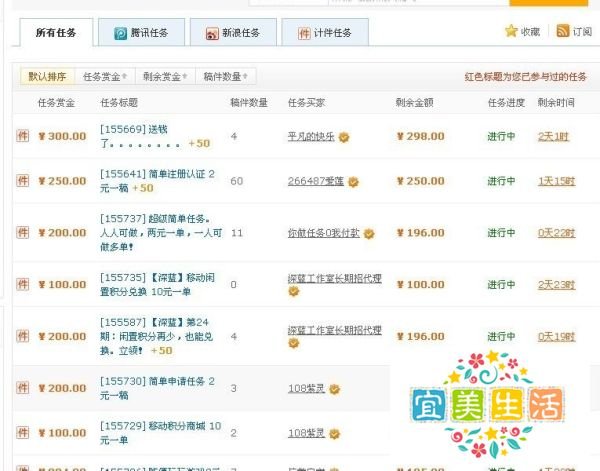Click the 件 icon beside task 155737
The width and height of the screenshot is (600, 471).
[x=23, y=232]
